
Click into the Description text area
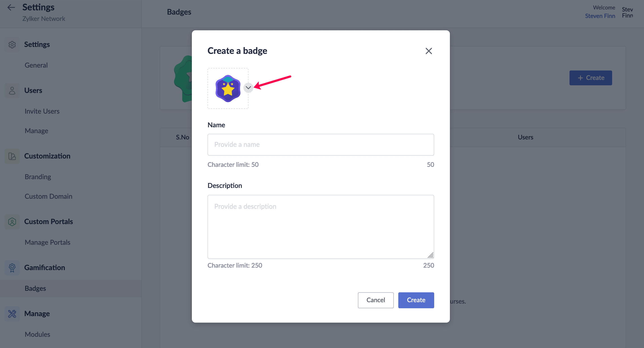coord(320,226)
